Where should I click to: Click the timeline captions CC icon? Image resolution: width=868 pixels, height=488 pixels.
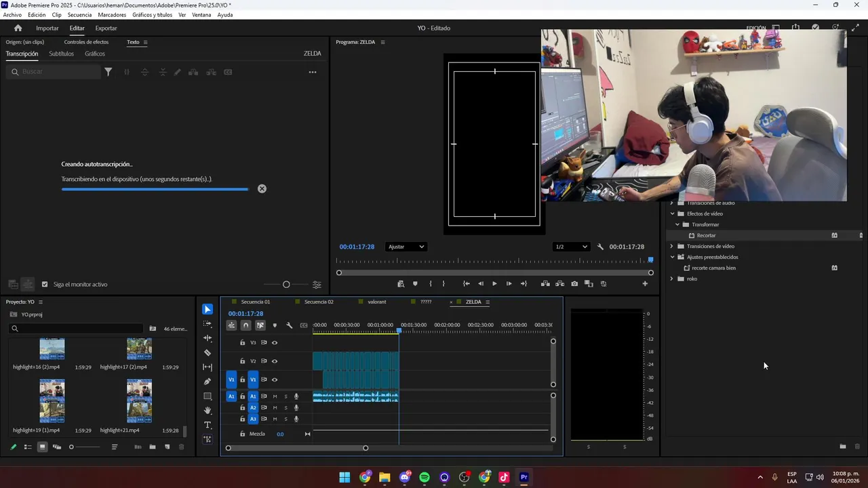point(304,325)
